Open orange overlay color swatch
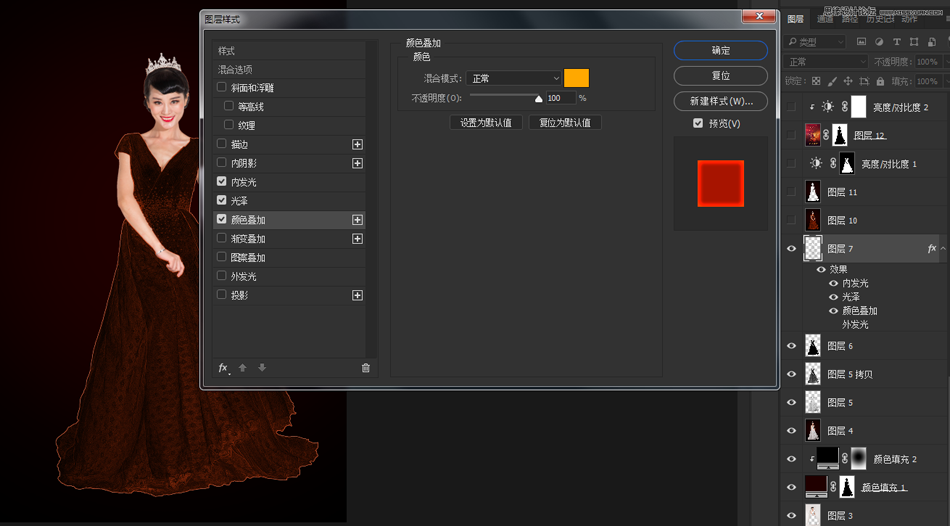The image size is (950, 526). (x=576, y=78)
